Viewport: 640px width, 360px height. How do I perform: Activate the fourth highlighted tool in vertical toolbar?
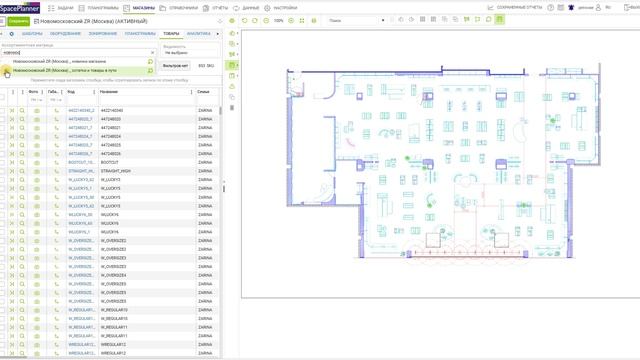click(232, 65)
